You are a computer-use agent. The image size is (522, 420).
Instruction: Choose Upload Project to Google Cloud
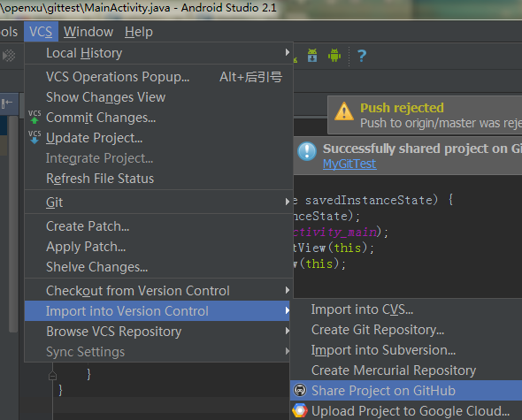click(x=406, y=410)
